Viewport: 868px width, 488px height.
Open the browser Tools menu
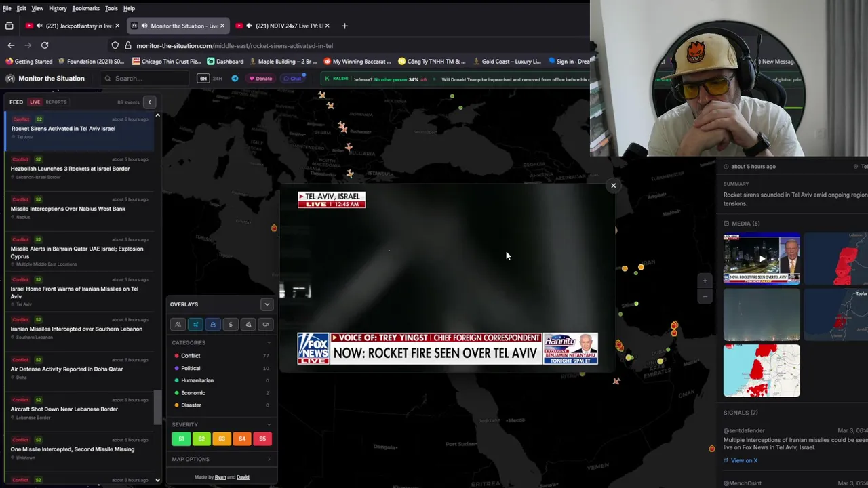[111, 8]
